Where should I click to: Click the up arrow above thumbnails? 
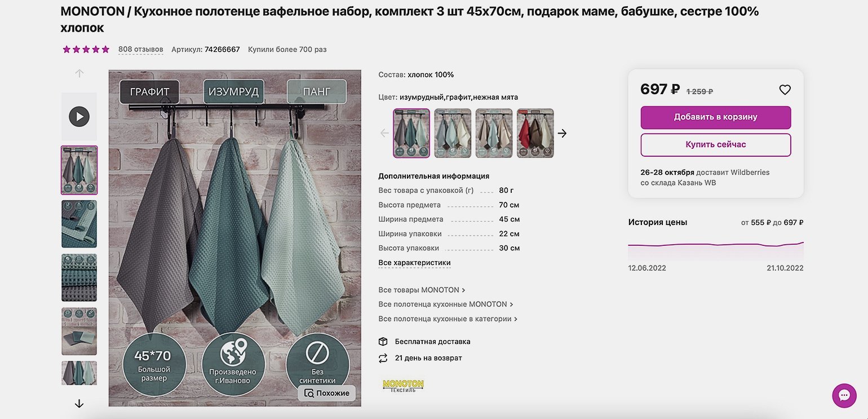pyautogui.click(x=79, y=73)
